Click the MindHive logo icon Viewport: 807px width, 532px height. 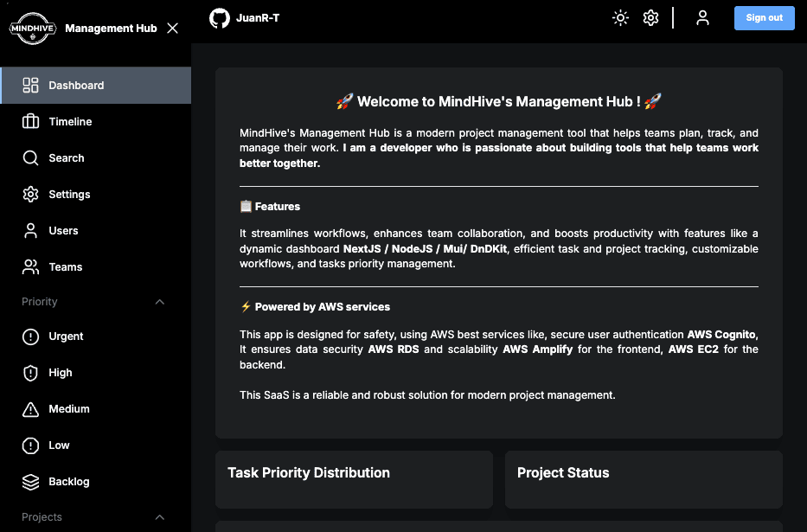[33, 28]
